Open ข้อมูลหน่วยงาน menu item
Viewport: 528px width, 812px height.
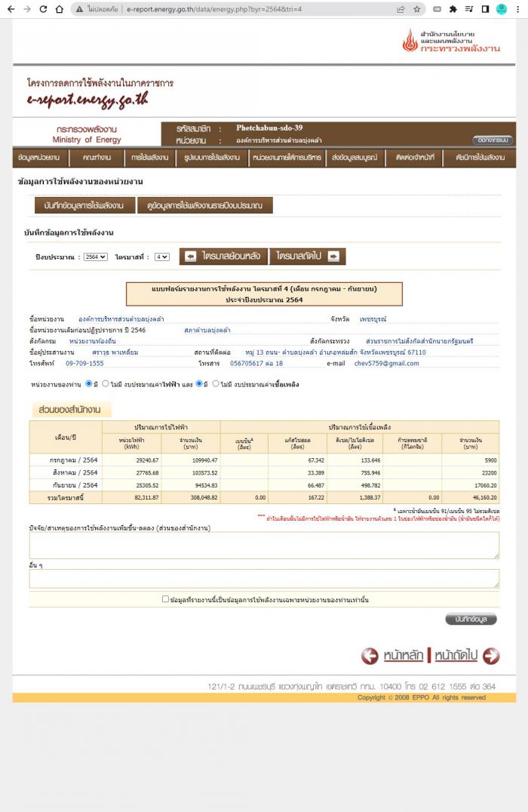[x=39, y=158]
